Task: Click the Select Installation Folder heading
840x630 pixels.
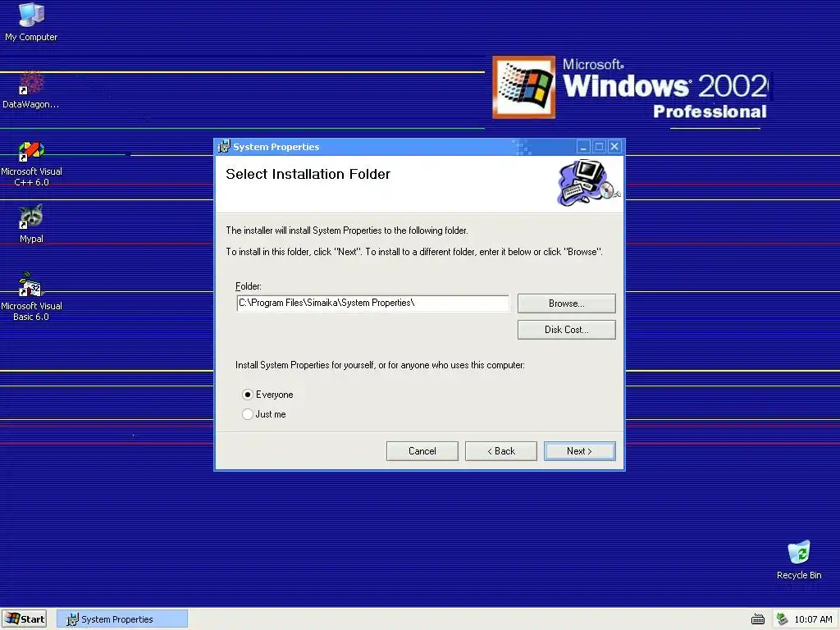Action: [x=308, y=174]
